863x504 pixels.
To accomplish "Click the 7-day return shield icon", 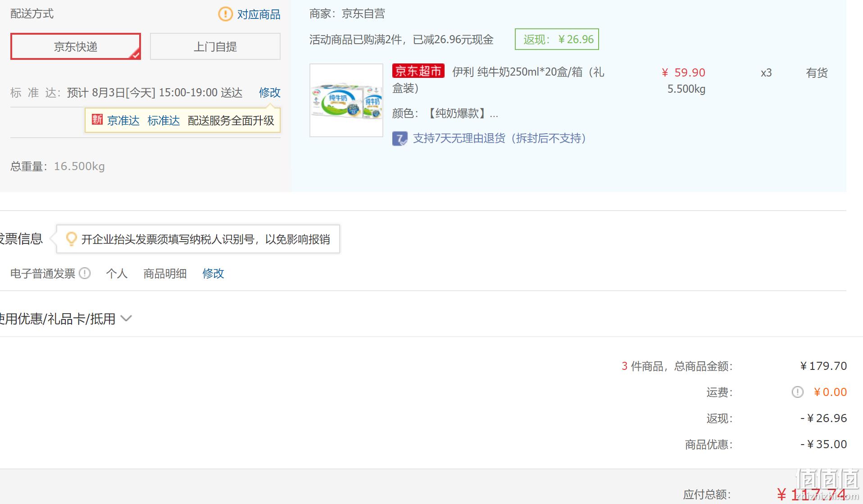I will [x=400, y=138].
